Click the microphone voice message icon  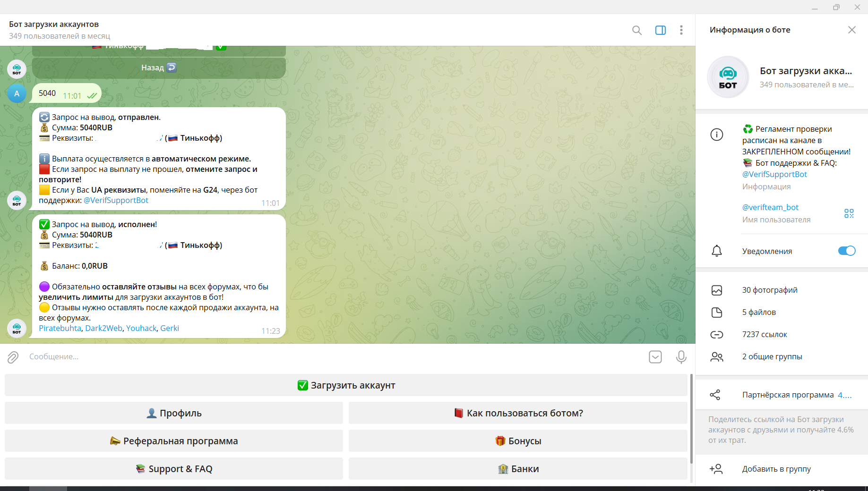[681, 357]
